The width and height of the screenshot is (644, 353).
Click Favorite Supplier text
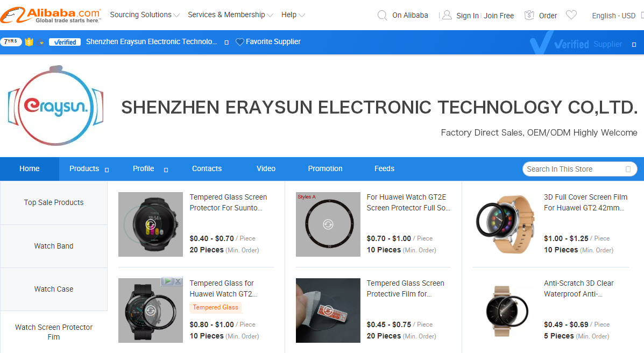click(x=273, y=41)
